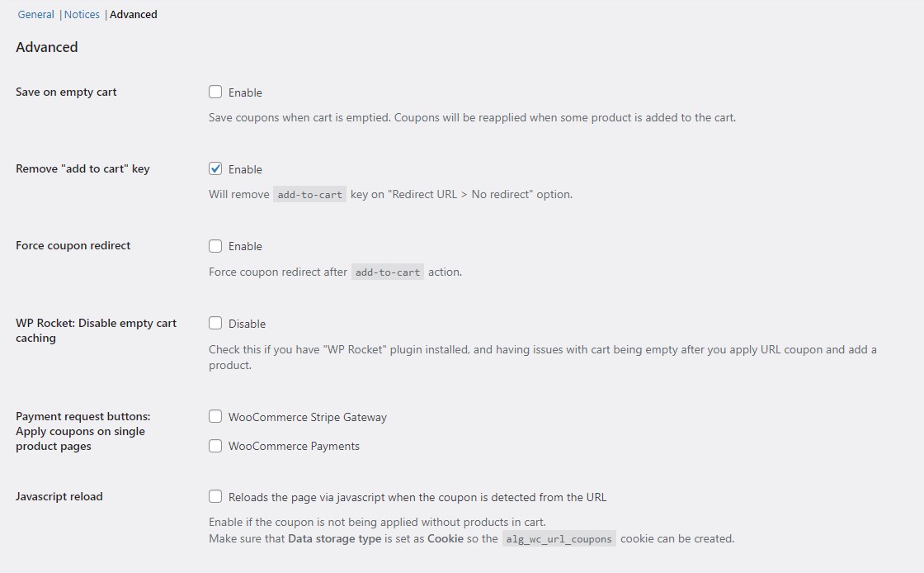Click the Save on empty cart setting title

click(65, 92)
